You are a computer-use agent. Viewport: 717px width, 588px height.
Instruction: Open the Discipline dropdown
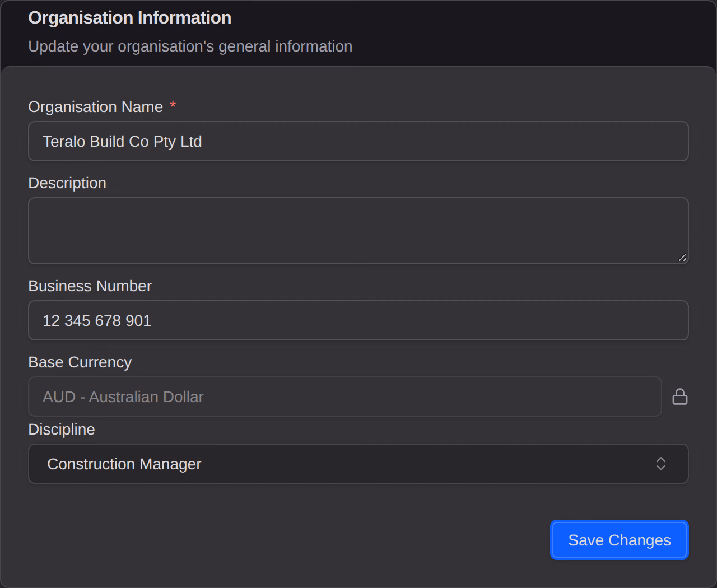[x=358, y=464]
